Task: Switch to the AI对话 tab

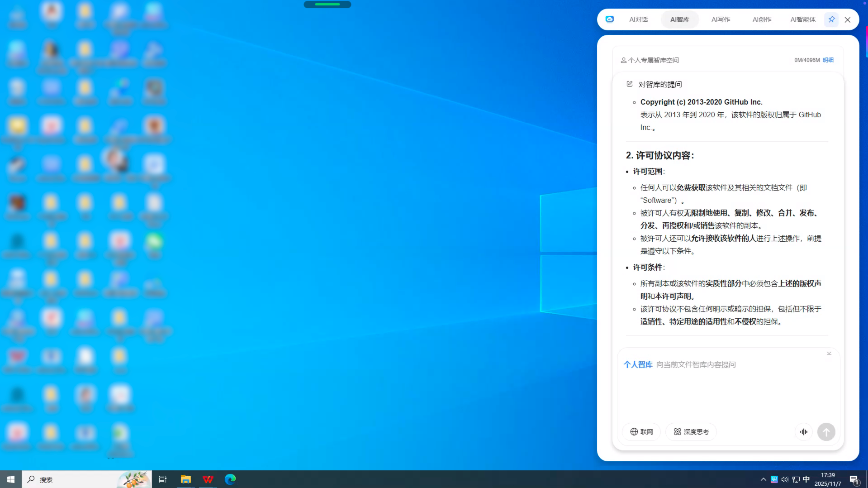Action: click(x=638, y=19)
